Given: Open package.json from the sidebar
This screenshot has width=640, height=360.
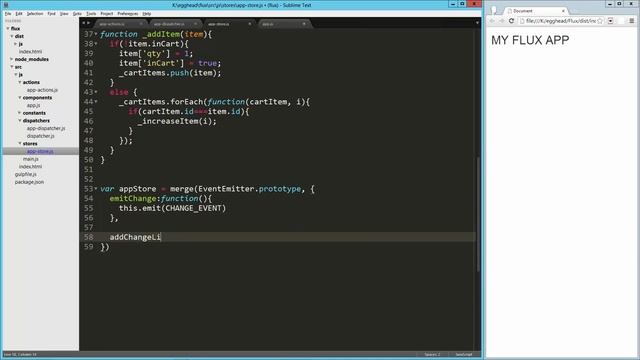Looking at the screenshot, I should pos(29,182).
